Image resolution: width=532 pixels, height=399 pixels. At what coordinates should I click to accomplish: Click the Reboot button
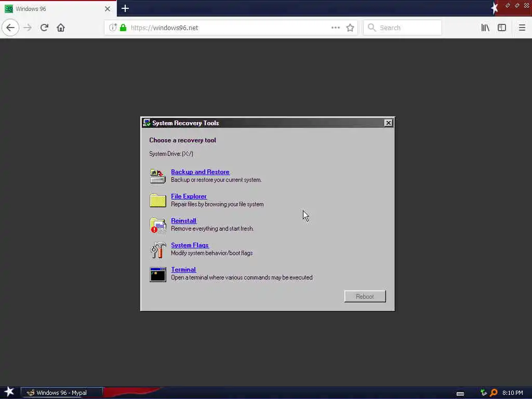365,297
